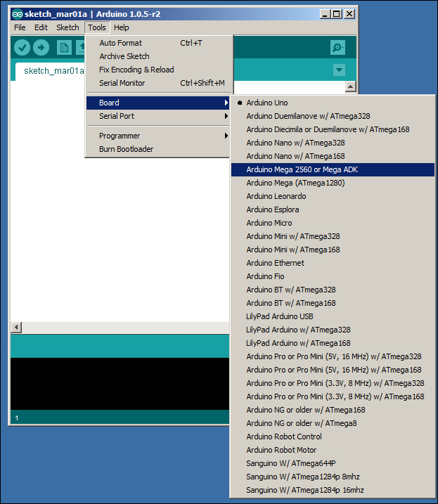This screenshot has height=504, width=438.
Task: Maximize the Arduino window
Action: click(337, 14)
